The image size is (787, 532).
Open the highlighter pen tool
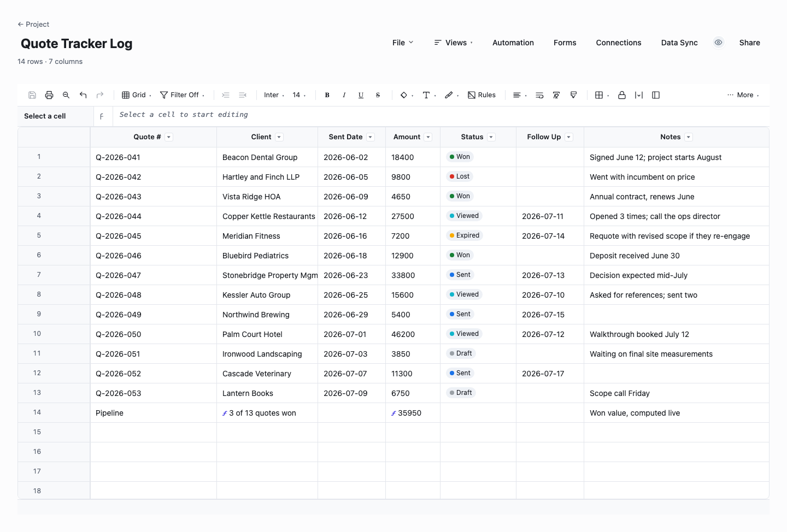point(451,95)
